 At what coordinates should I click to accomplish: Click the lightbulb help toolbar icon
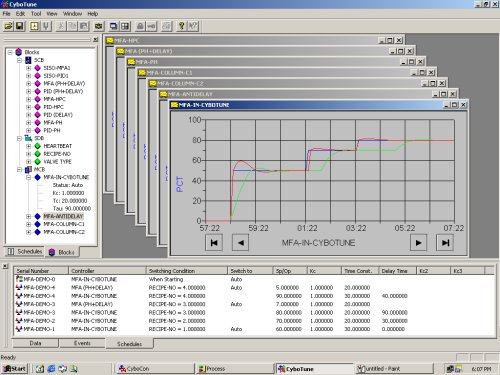click(x=181, y=26)
